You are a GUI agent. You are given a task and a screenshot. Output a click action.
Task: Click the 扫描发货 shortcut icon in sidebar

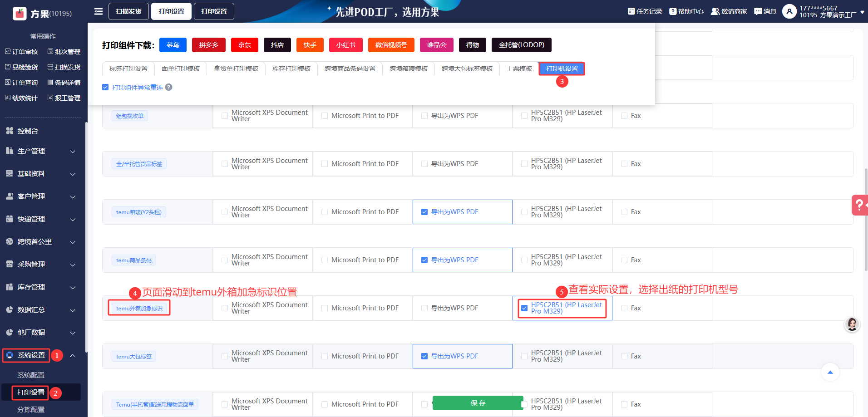tap(50, 67)
